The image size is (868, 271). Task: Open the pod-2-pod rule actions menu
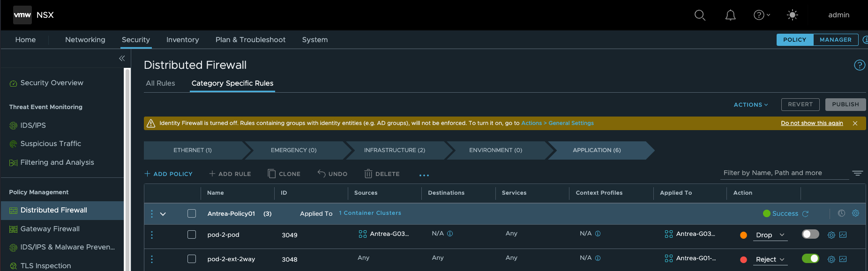pos(152,234)
